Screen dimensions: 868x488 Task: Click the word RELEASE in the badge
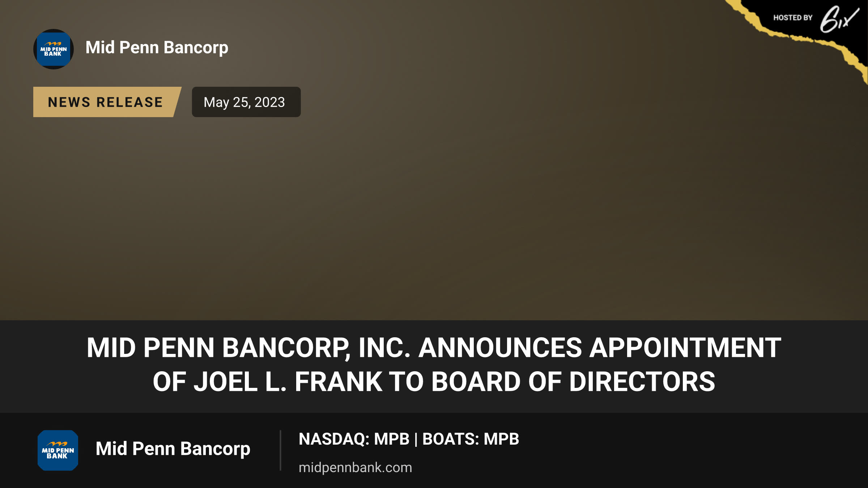[129, 102]
